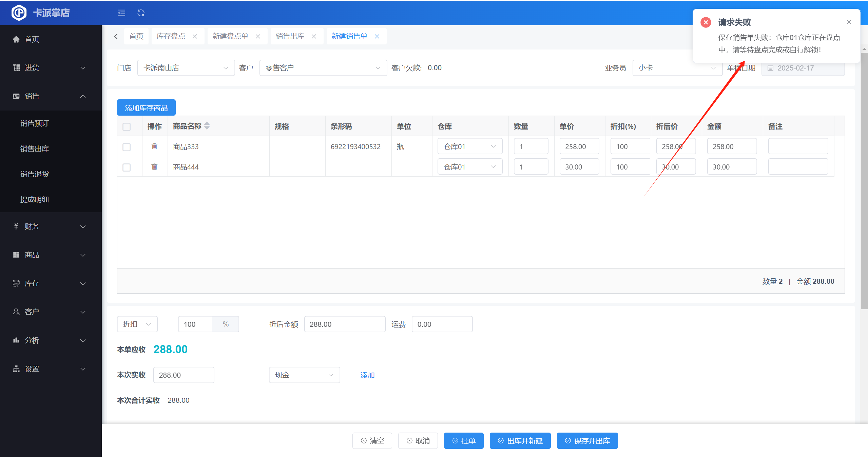Open the 现金 payment method dropdown
868x457 pixels.
pos(304,375)
